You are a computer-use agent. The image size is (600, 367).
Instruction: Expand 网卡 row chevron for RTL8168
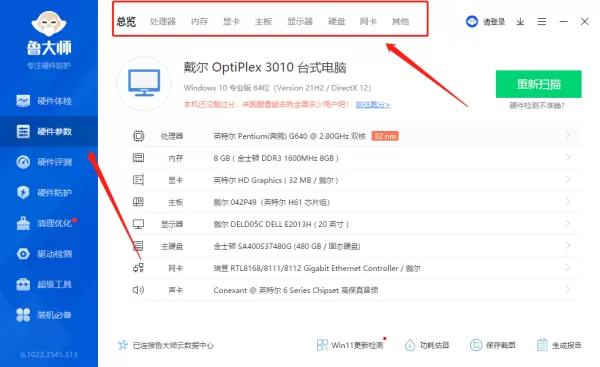coord(568,268)
